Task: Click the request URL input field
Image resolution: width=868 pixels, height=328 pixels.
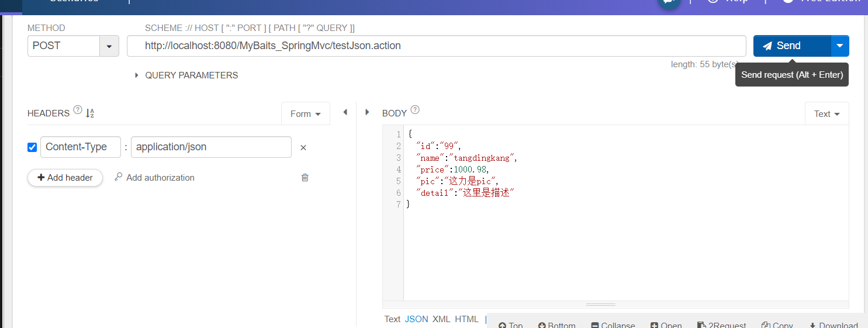Action: (436, 46)
